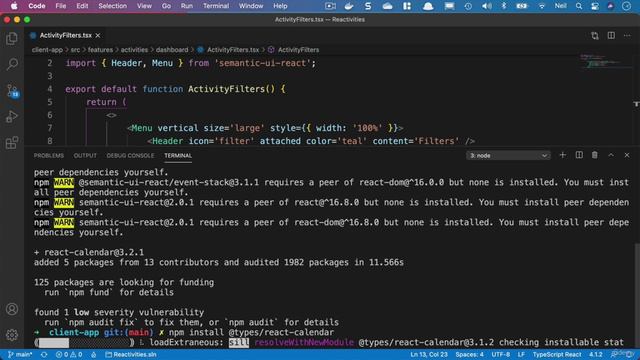Open the Terminal menu
This screenshot has height=360, width=640.
coord(216,6)
